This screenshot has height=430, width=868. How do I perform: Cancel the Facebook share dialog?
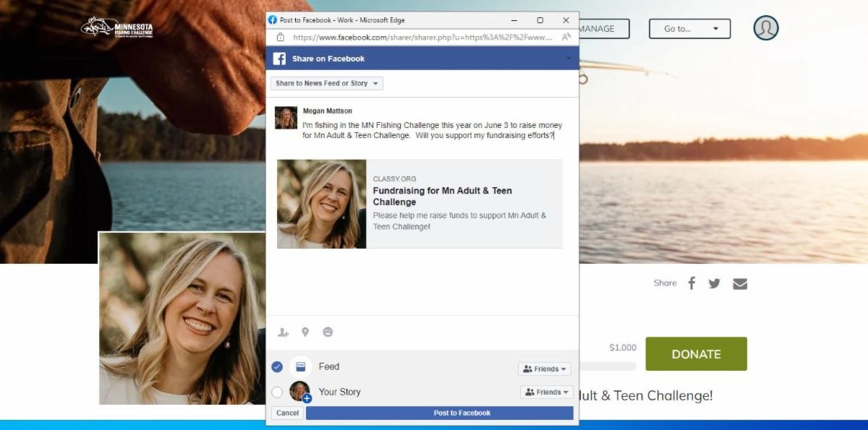[x=287, y=413]
